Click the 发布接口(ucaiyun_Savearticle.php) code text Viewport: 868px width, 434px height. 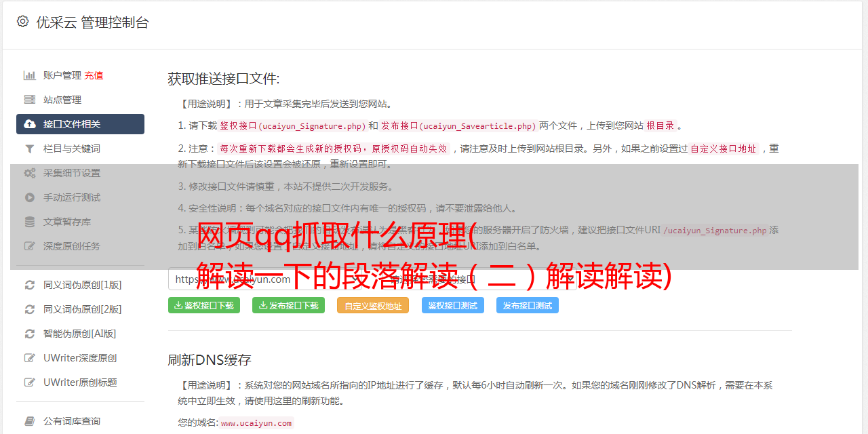[x=458, y=125]
